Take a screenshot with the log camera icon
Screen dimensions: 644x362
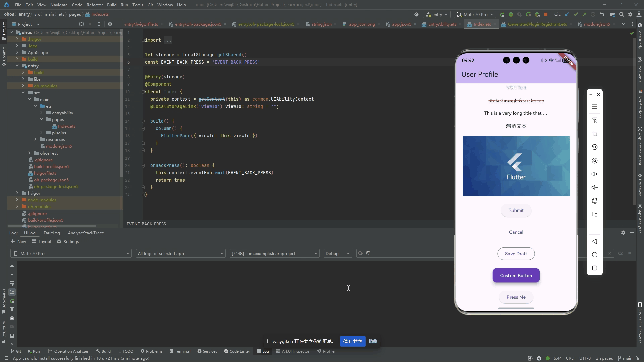point(12,318)
